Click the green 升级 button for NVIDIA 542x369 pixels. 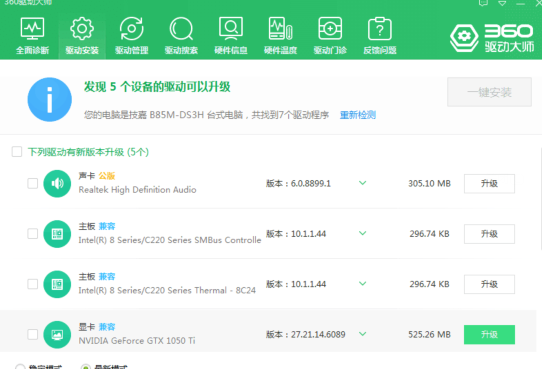point(489,334)
